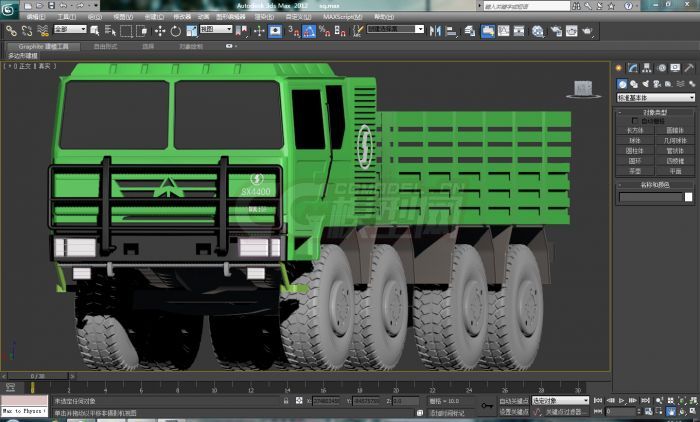This screenshot has width=700, height=422.
Task: Click the Go to End button
Action: click(646, 401)
